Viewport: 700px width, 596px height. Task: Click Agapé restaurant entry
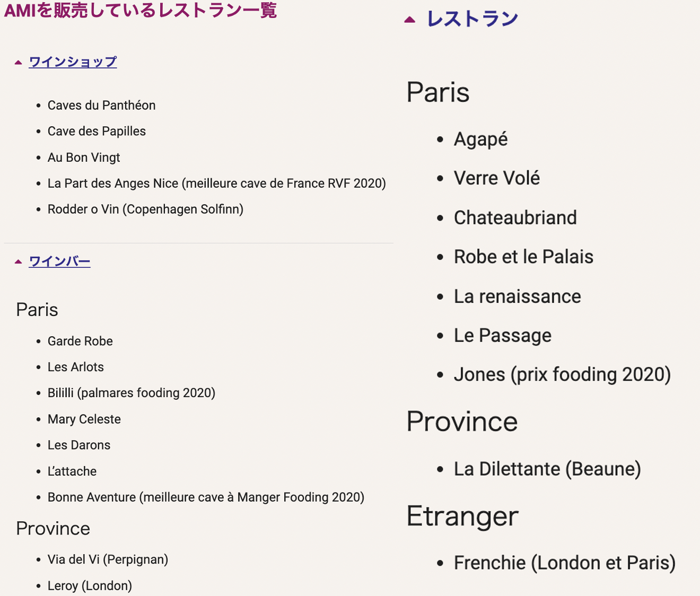(480, 139)
